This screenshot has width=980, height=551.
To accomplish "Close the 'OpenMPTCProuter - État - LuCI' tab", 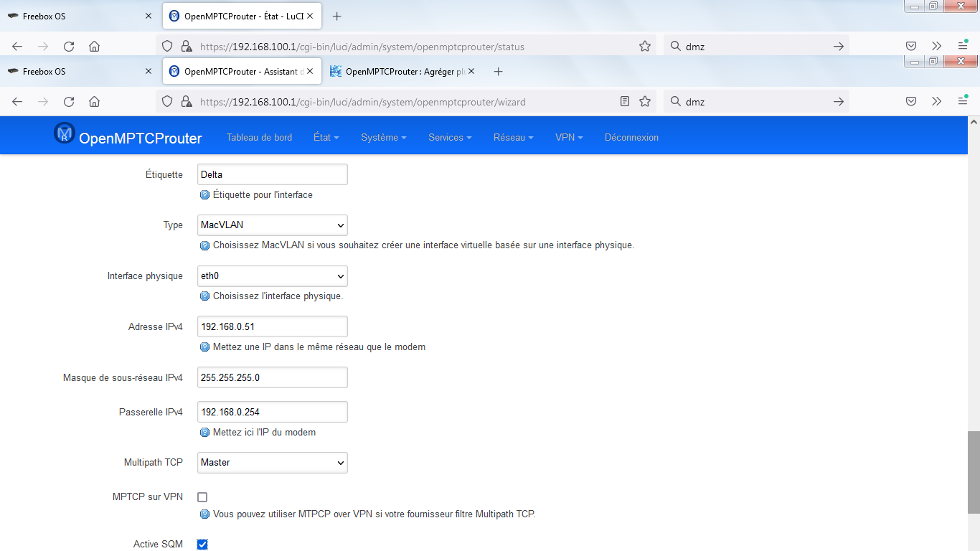I will (x=310, y=16).
